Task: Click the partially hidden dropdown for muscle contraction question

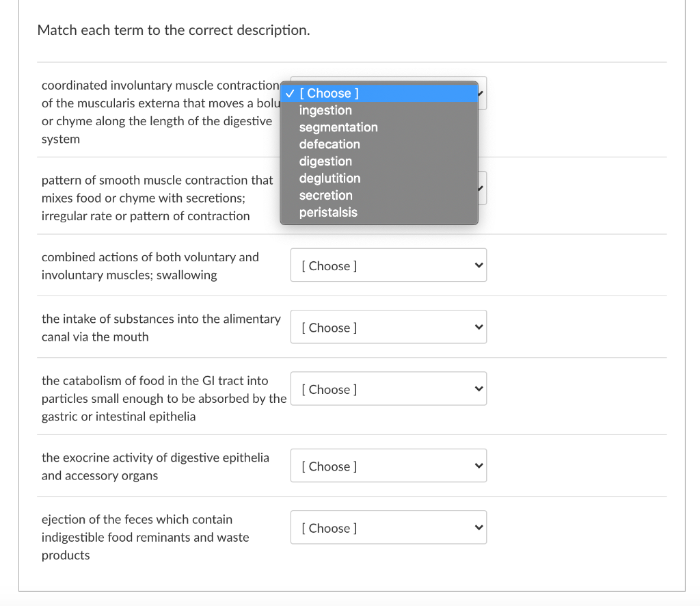Action: click(x=481, y=93)
